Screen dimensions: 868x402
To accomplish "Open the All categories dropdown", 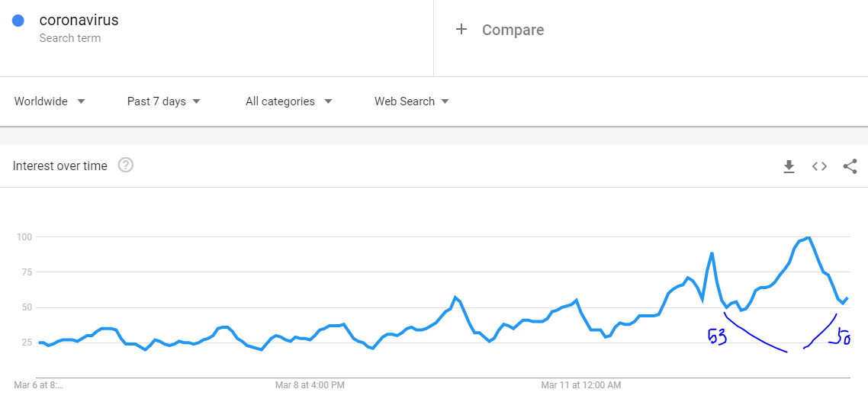I will pyautogui.click(x=288, y=101).
